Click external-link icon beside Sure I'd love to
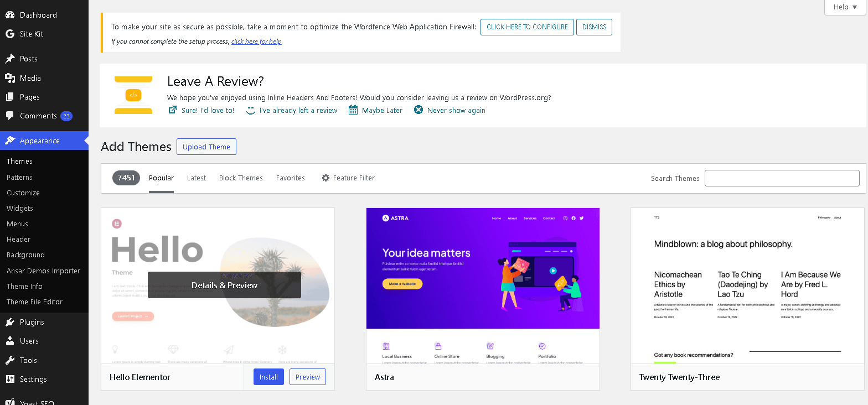This screenshot has height=405, width=868. point(173,110)
